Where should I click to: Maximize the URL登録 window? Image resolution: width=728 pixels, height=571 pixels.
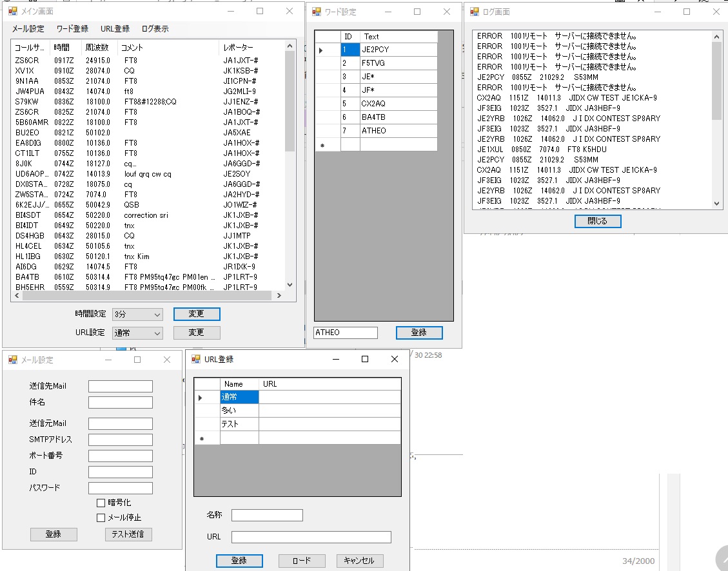point(365,359)
